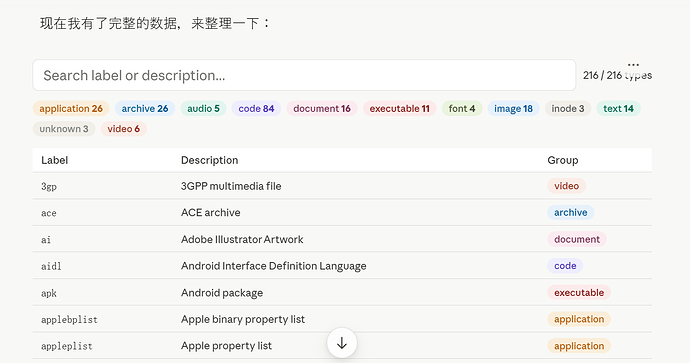This screenshot has width=690, height=363.
Task: Filter by video 6 chip
Action: coord(123,129)
